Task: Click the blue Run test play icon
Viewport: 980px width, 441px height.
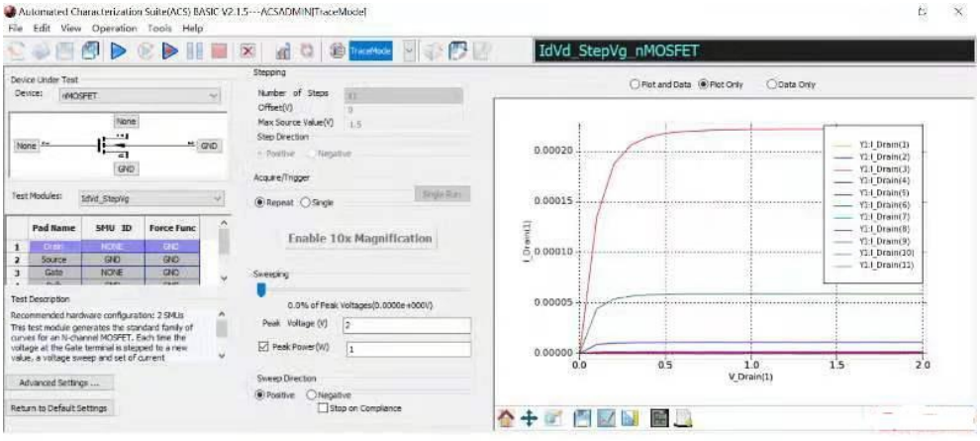Action: point(118,51)
